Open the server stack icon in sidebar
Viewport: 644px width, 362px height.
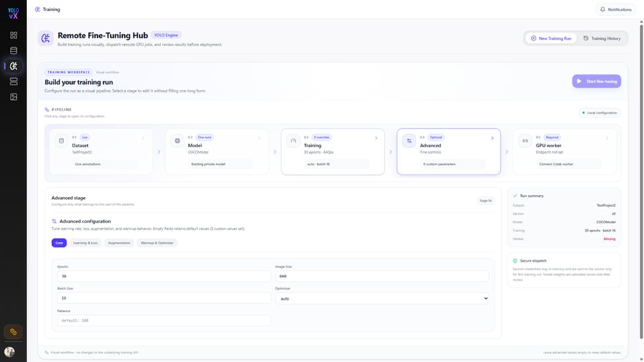[x=14, y=81]
